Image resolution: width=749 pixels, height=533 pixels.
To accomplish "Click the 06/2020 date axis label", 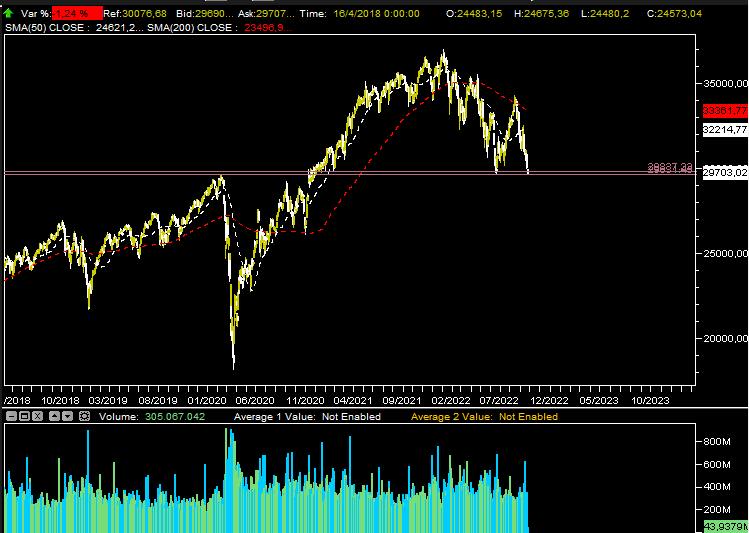I will tap(255, 401).
